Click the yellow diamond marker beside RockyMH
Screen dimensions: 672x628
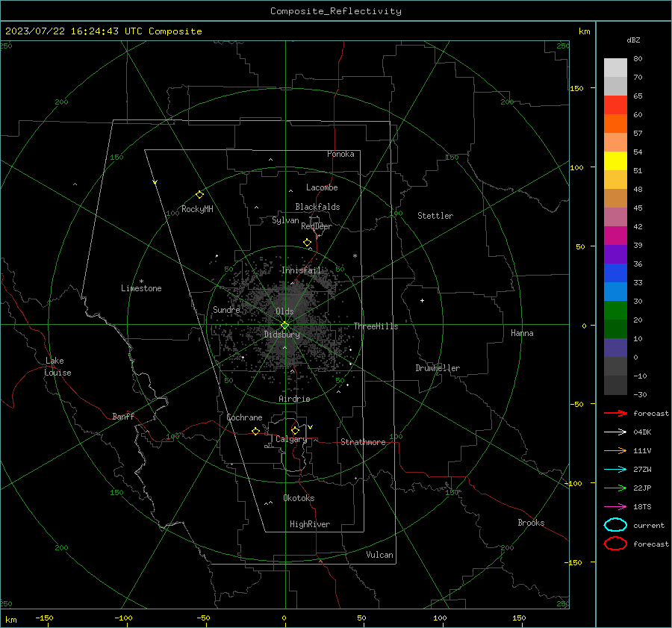point(199,195)
